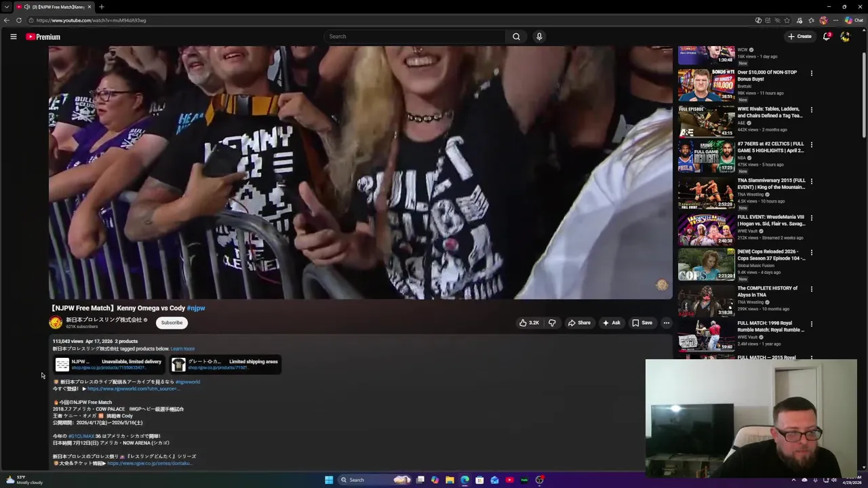This screenshot has height=488, width=868.
Task: Click the search magnifier button
Action: [516, 37]
